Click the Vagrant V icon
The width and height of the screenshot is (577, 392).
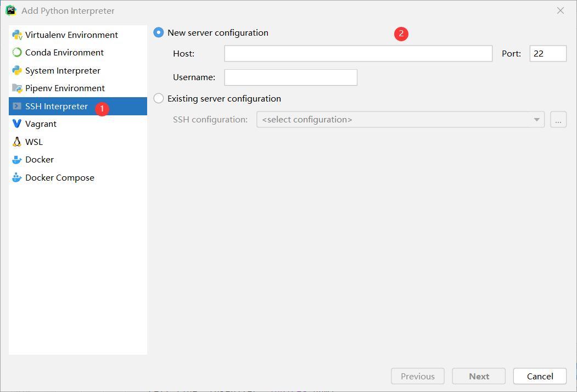tap(17, 124)
